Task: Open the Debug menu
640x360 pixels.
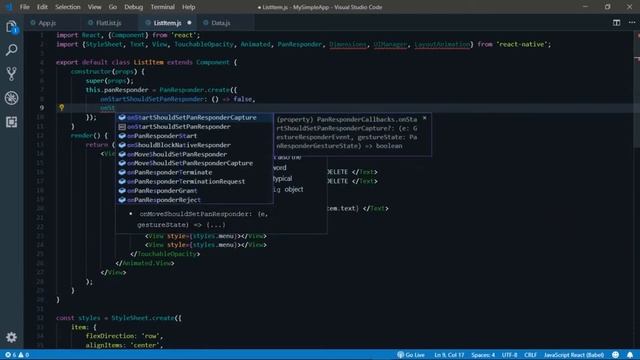Action: tap(133, 7)
